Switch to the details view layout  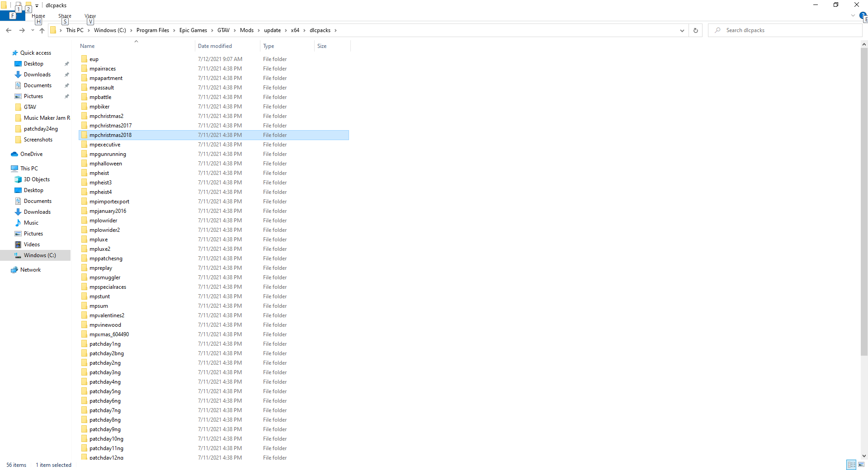click(x=852, y=465)
